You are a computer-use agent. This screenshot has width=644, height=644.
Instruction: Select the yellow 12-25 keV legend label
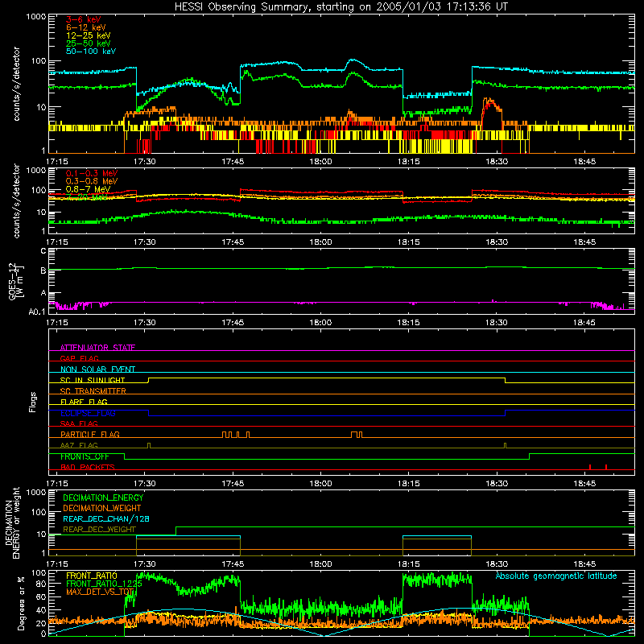click(88, 35)
